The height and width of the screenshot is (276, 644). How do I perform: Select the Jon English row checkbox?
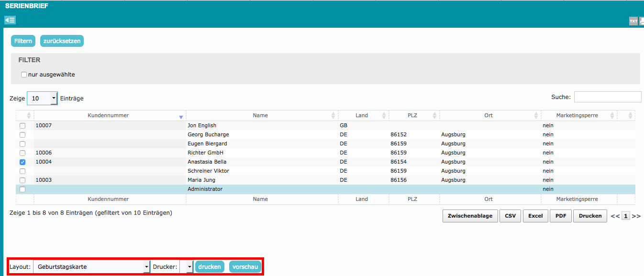(x=22, y=126)
